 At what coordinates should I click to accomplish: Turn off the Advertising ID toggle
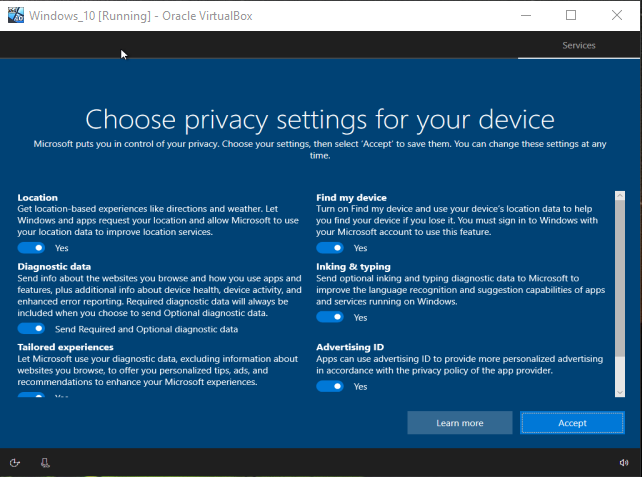[x=330, y=386]
